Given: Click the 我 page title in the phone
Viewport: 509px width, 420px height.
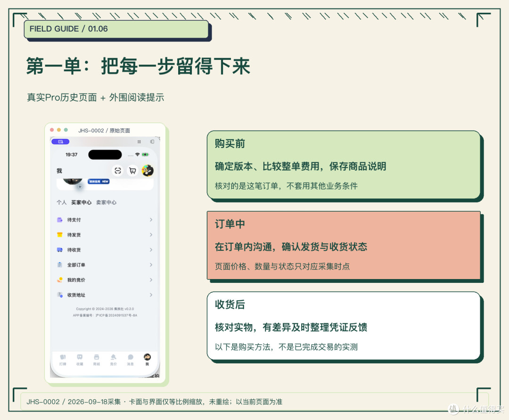Looking at the screenshot, I should pos(59,171).
